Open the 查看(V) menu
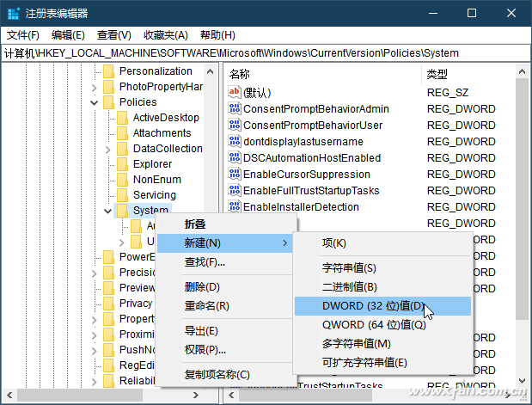 pos(114,35)
